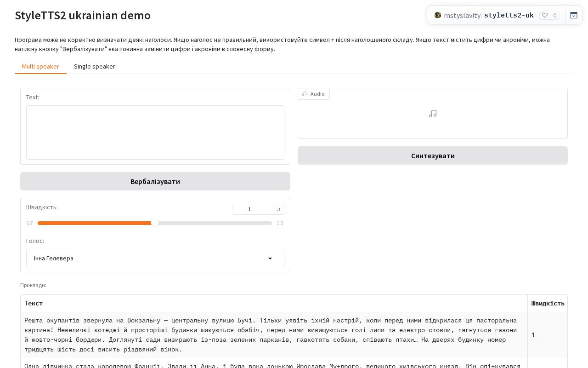
Task: Click the music note placeholder in the Audio panel
Action: (x=433, y=114)
